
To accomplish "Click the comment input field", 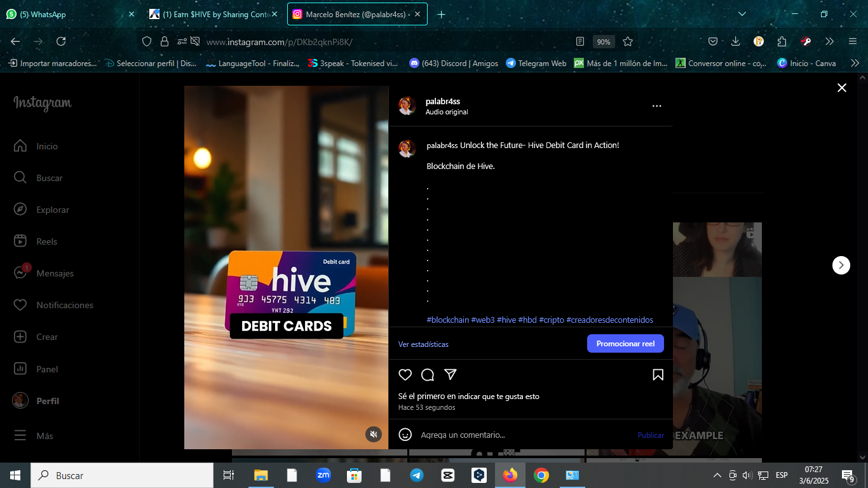I will click(x=525, y=435).
